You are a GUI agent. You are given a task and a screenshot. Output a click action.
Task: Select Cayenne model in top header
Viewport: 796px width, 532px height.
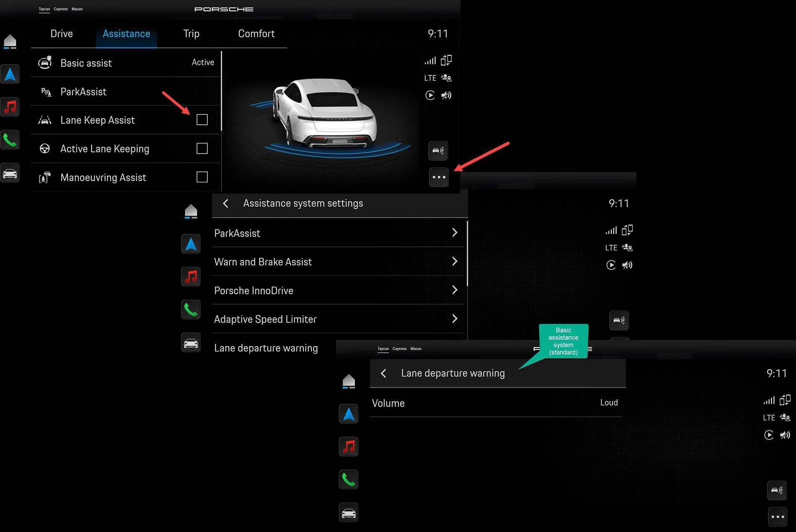[x=61, y=9]
